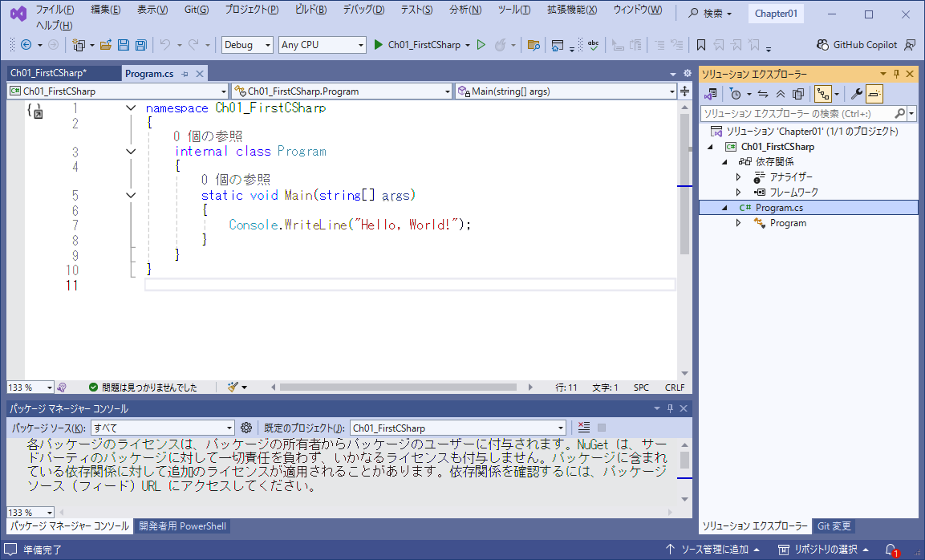
Task: Toggle a bookmark on the current line
Action: 701,45
